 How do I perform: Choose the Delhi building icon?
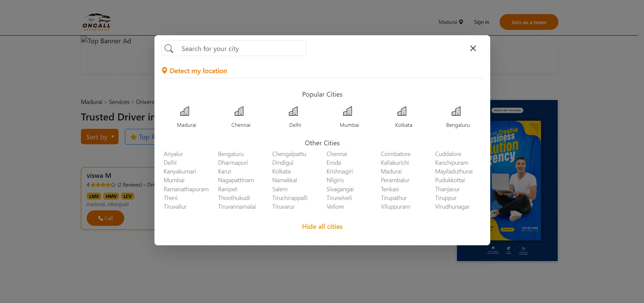click(293, 111)
